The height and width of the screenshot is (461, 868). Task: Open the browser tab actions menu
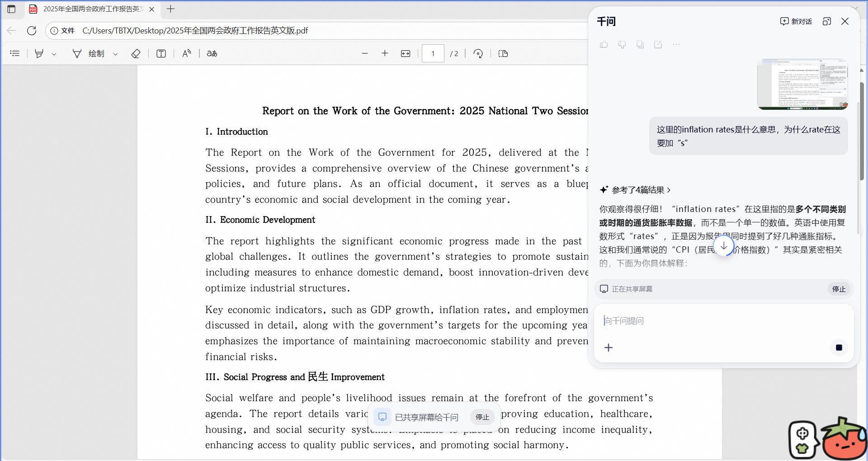11,9
